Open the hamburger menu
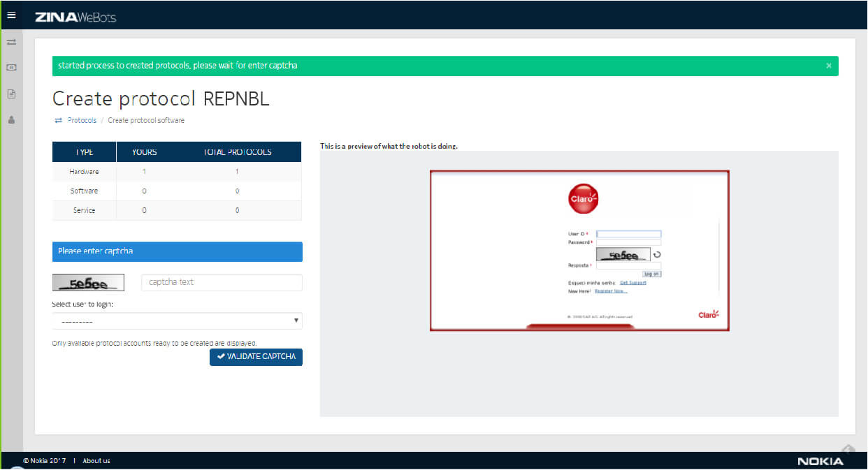This screenshot has width=868, height=470. click(x=11, y=15)
